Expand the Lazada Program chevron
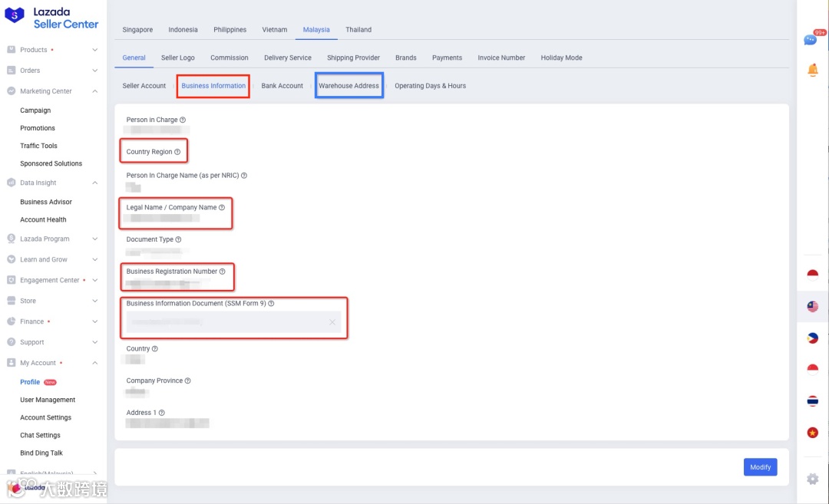 [94, 239]
